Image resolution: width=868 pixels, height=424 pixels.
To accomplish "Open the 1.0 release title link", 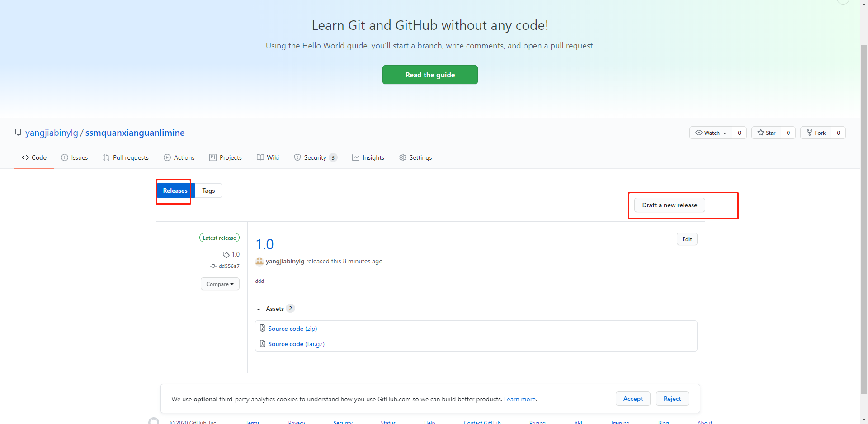I will pos(264,244).
